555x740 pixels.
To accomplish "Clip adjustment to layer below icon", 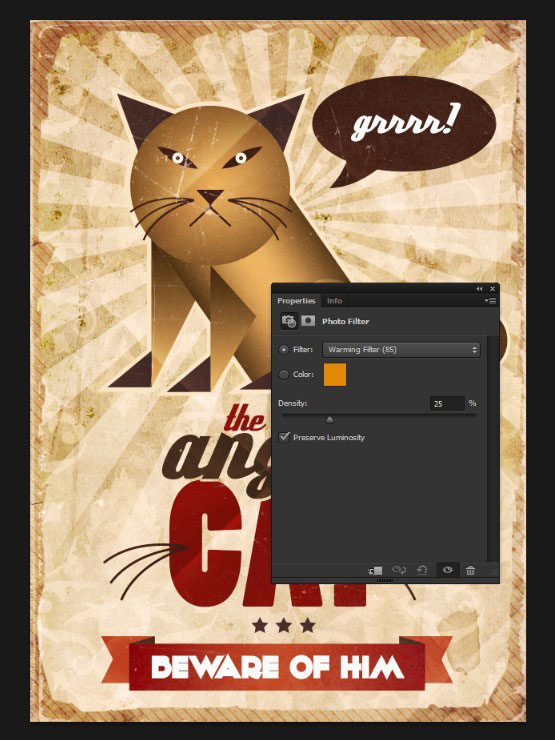I will tap(376, 571).
